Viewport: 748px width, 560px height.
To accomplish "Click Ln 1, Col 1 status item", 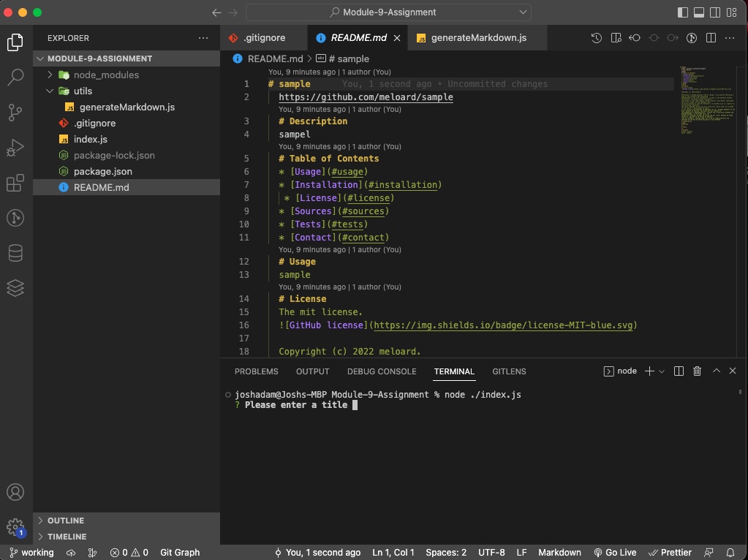I will (x=393, y=553).
